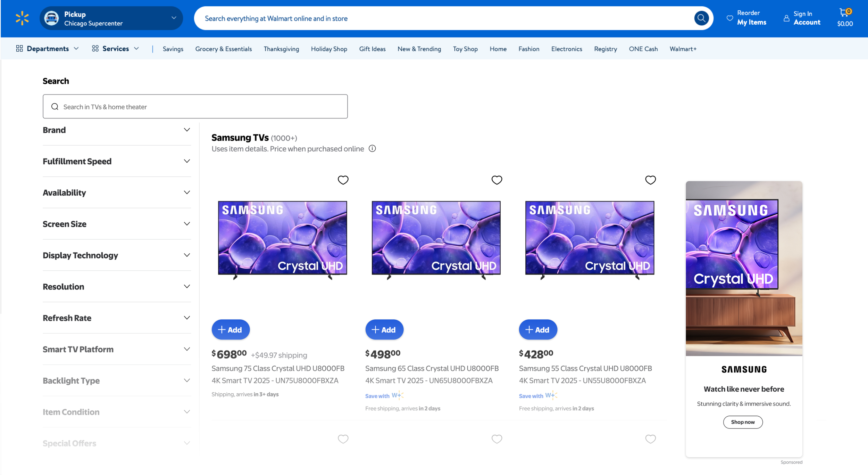
Task: Click the Services icon
Action: point(95,48)
